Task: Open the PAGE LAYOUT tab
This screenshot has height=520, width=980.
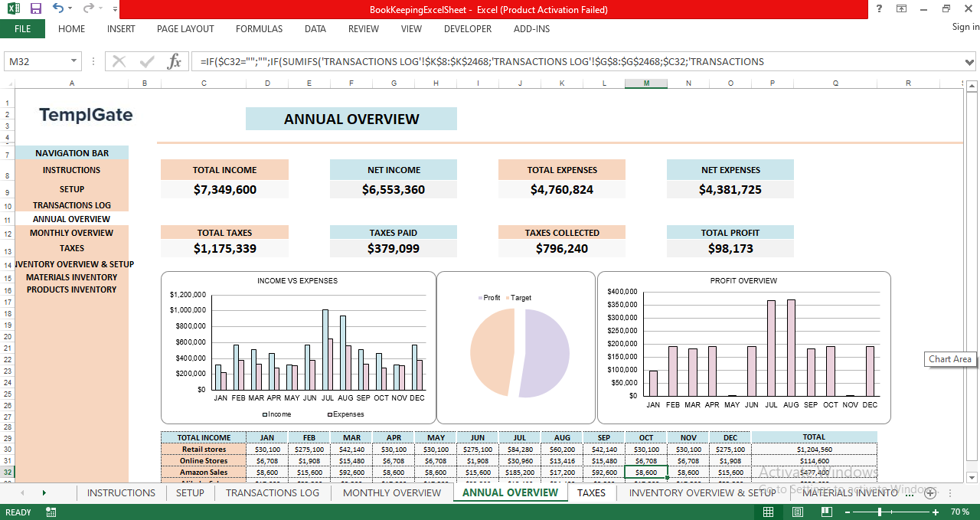Action: pos(185,29)
